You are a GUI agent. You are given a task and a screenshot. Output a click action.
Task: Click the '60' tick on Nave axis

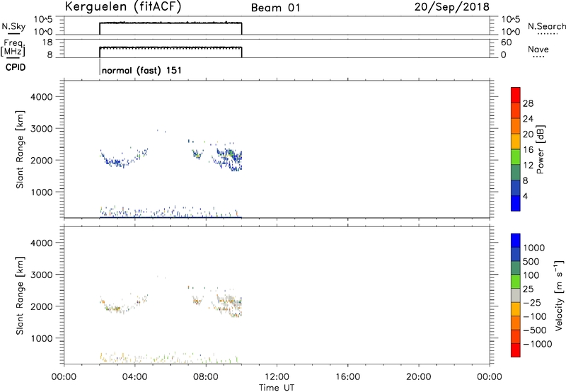pos(507,42)
